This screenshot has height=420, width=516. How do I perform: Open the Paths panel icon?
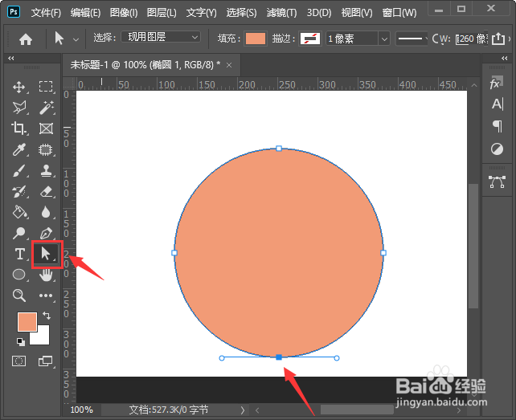click(497, 181)
